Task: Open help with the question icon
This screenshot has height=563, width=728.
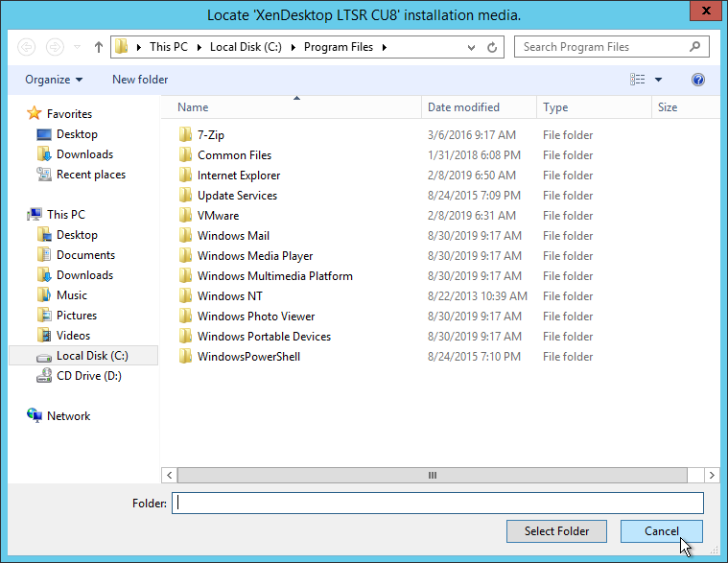Action: 698,80
